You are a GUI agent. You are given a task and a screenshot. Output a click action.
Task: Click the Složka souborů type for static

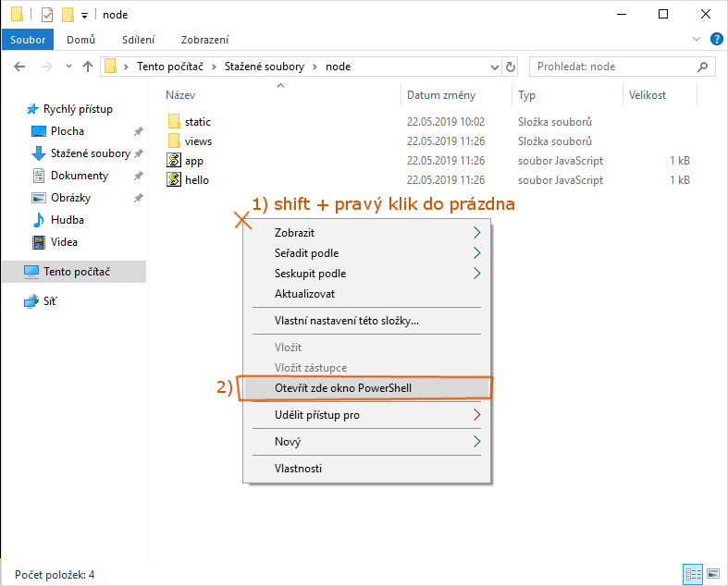click(555, 122)
